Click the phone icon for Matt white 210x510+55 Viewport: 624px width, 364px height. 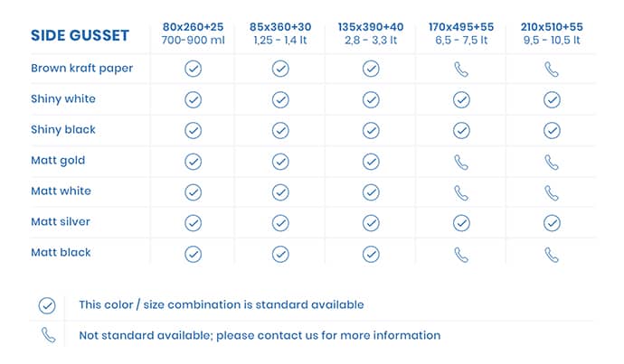point(552,193)
